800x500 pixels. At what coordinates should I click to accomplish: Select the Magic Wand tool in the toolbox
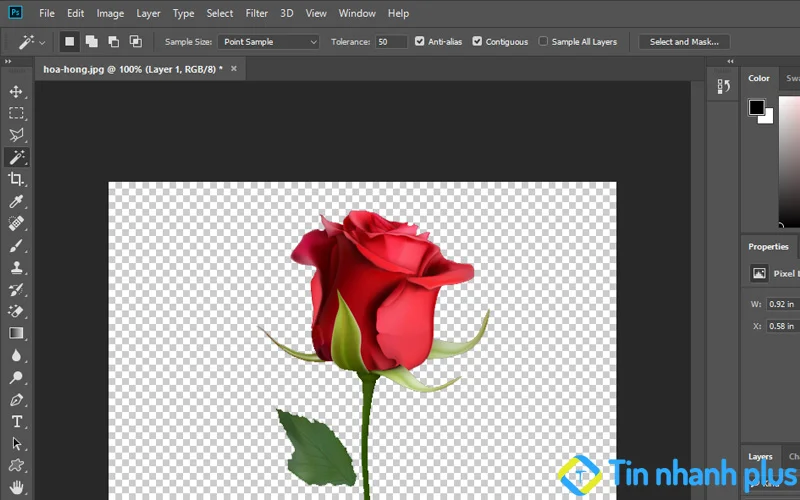(x=16, y=157)
